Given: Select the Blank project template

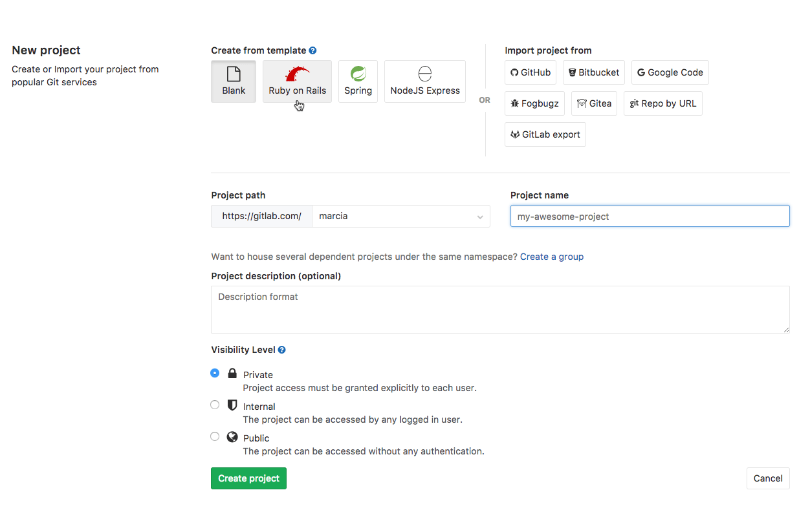Looking at the screenshot, I should (234, 81).
